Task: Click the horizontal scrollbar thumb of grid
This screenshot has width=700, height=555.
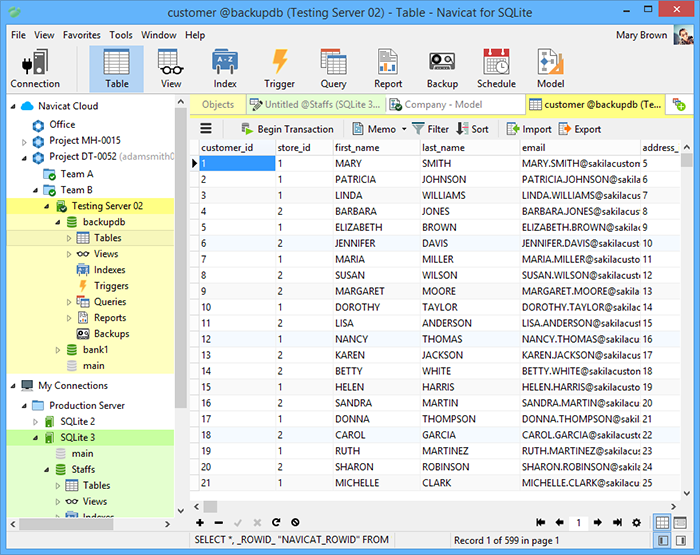Action: (x=211, y=507)
